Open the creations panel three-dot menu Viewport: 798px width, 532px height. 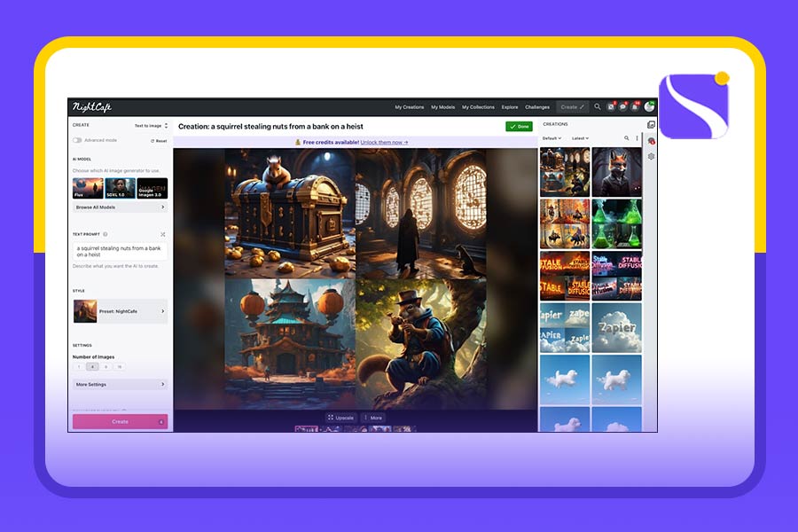point(637,138)
